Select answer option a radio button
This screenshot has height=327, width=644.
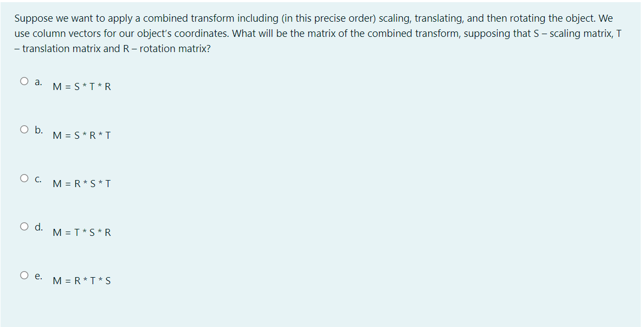(x=24, y=80)
